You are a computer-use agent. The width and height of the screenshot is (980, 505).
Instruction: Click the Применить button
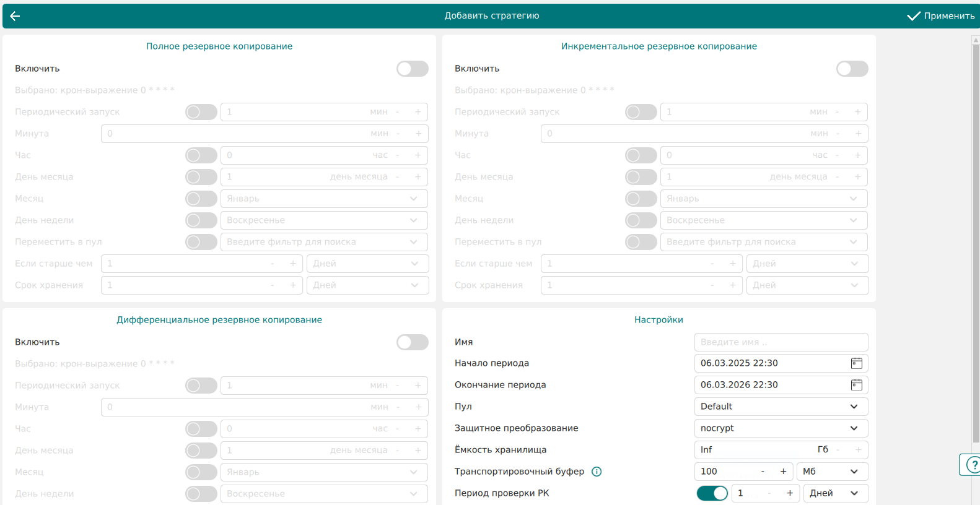[940, 16]
